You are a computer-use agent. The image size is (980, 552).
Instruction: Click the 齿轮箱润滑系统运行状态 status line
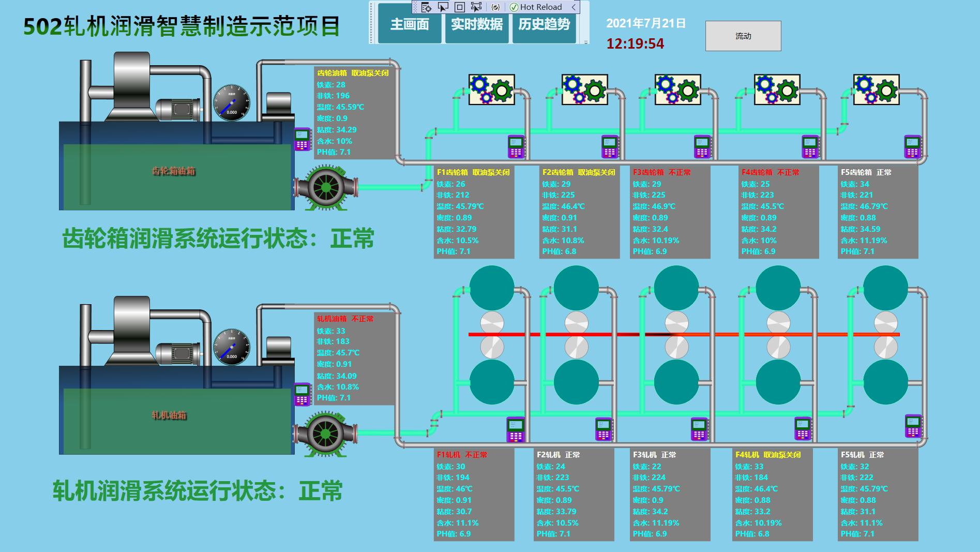(218, 238)
